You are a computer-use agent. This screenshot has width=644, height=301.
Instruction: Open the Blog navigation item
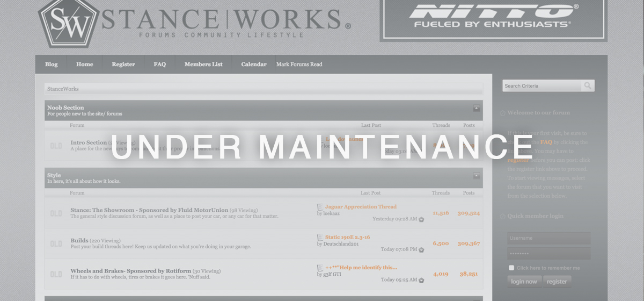(52, 64)
